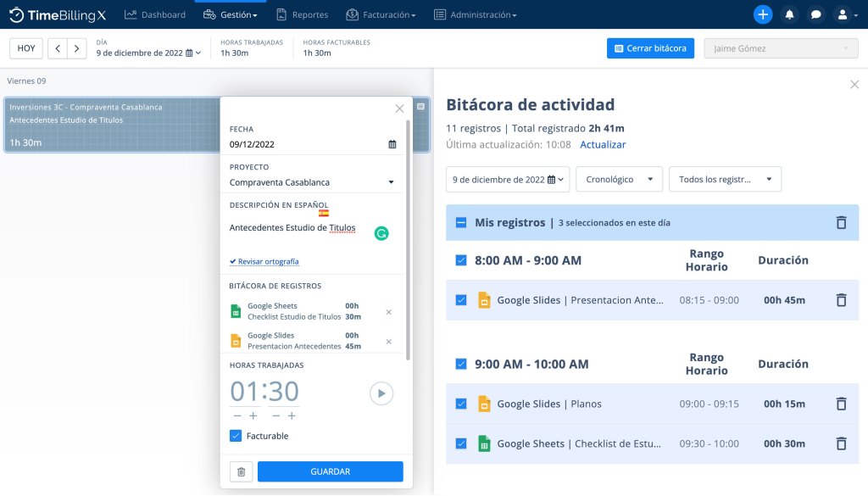Open the blue plus add button
The height and width of the screenshot is (496, 868).
[x=763, y=15]
